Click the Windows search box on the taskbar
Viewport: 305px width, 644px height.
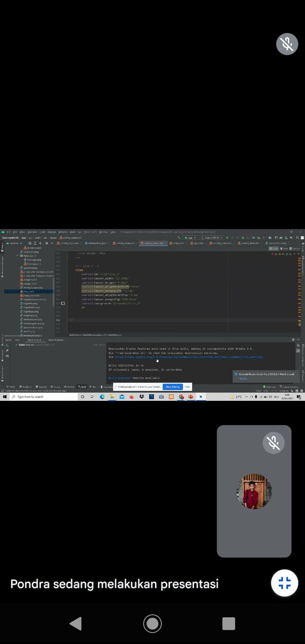(43, 397)
